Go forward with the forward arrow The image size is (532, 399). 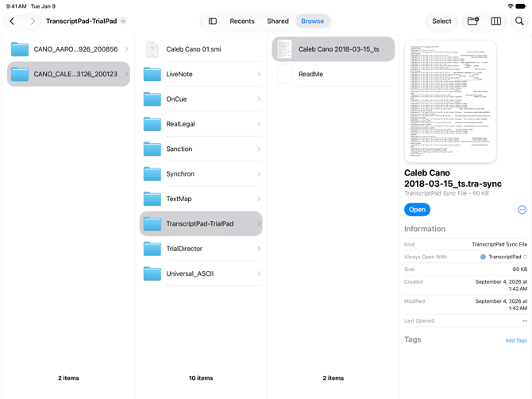click(33, 21)
